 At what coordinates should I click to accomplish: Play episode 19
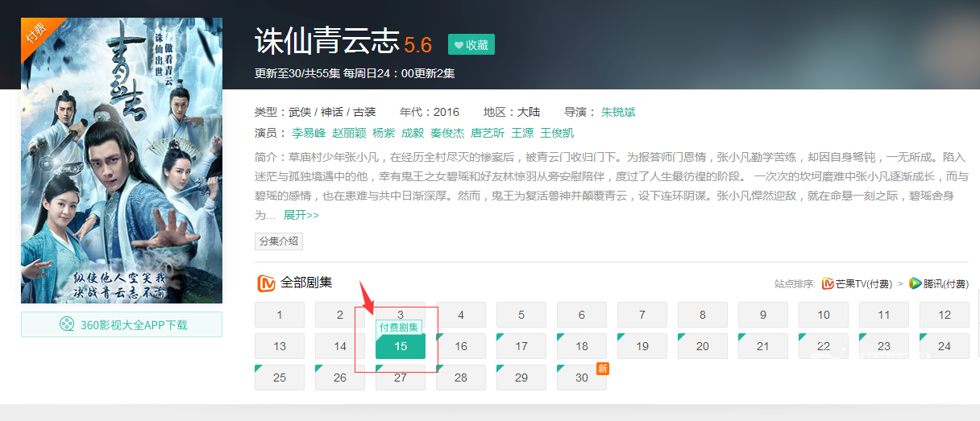[642, 346]
